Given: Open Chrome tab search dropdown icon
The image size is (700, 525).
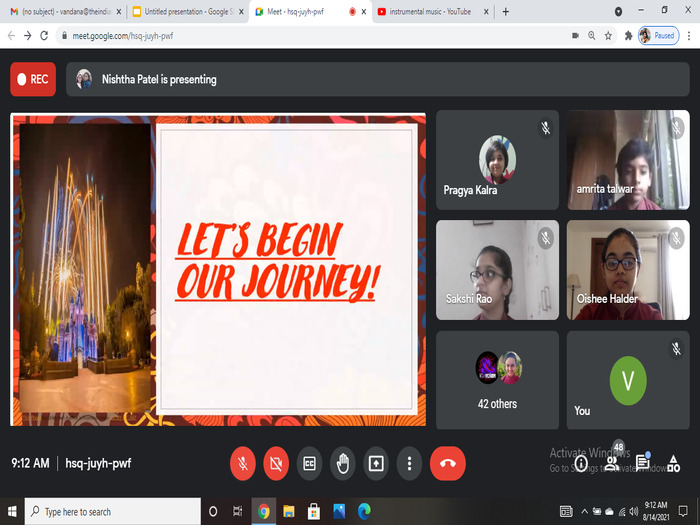Looking at the screenshot, I should [618, 12].
